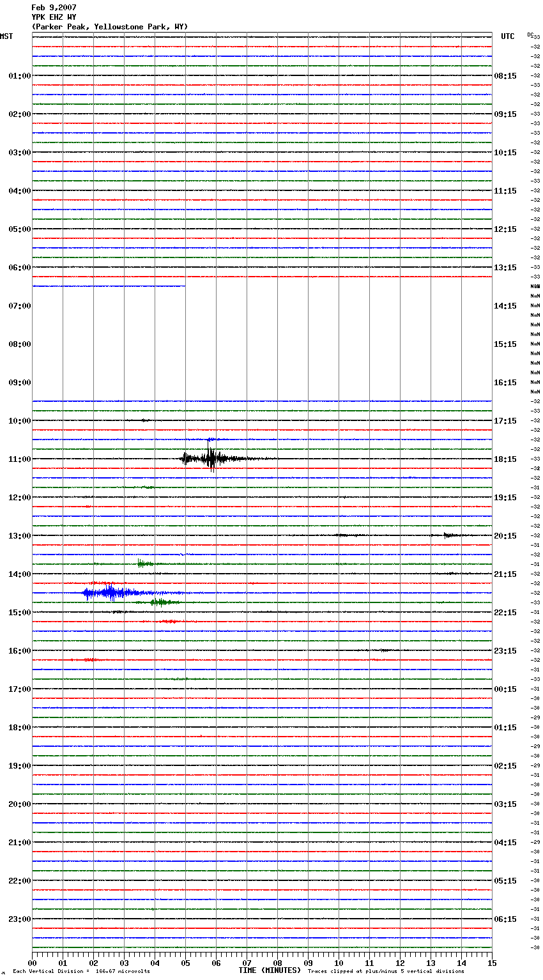Click minute axis tick label '03'
This screenshot has height=980, width=543.
tap(124, 963)
